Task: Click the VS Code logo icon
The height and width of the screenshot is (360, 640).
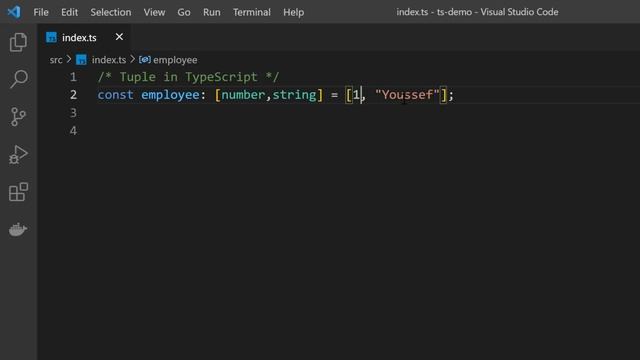Action: point(14,12)
